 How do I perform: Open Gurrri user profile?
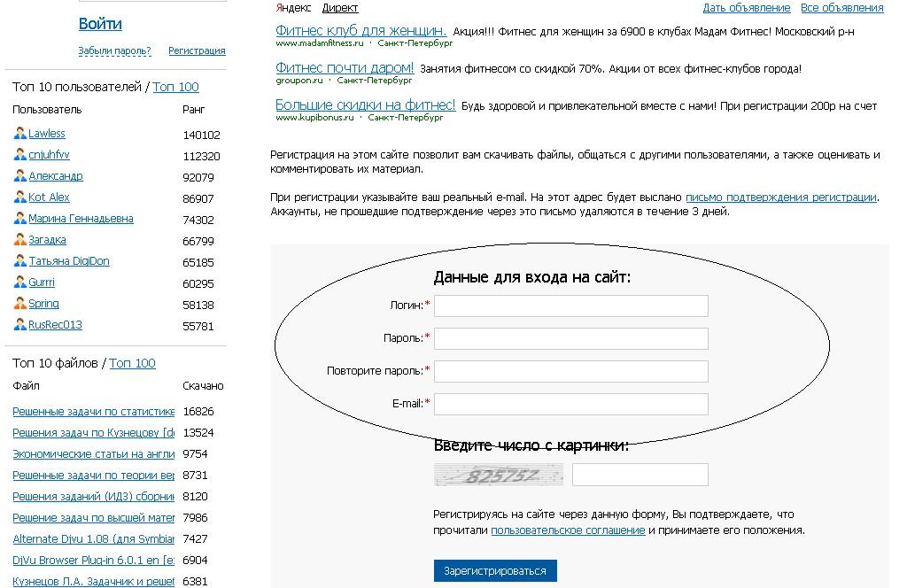pyautogui.click(x=42, y=282)
